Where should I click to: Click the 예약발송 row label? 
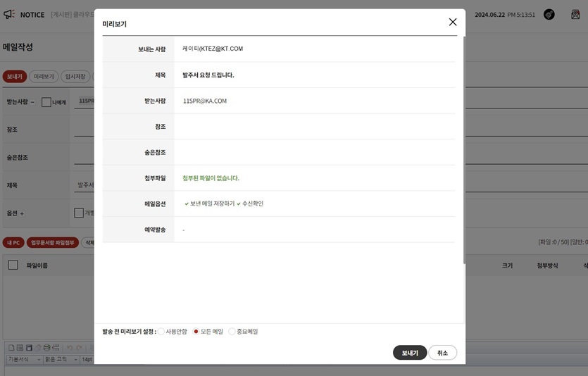coord(155,230)
